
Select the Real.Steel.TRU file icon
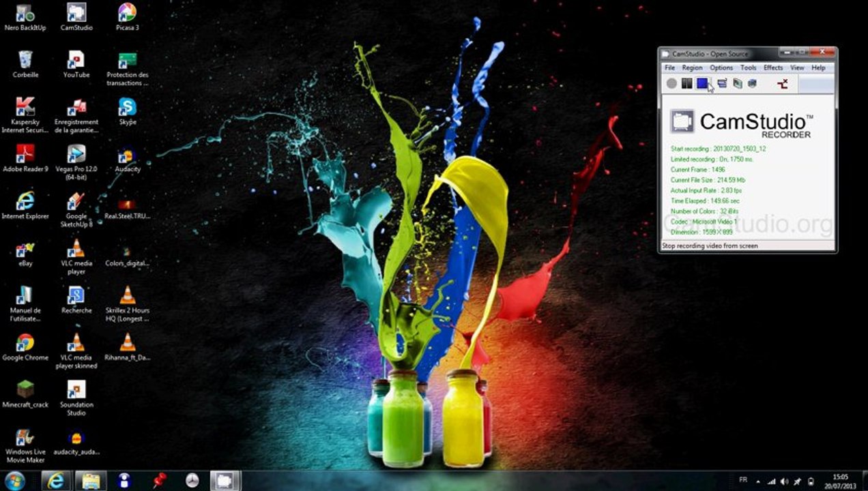tap(128, 209)
